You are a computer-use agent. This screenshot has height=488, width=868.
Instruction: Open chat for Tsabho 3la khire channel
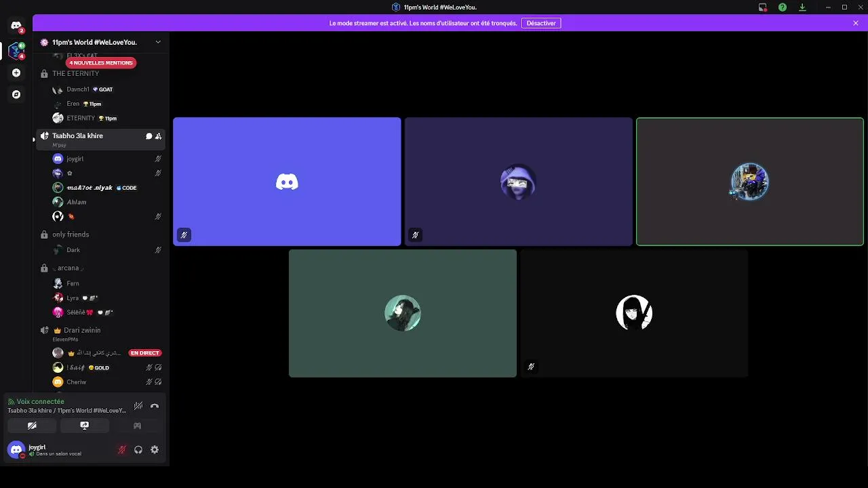[x=149, y=136]
